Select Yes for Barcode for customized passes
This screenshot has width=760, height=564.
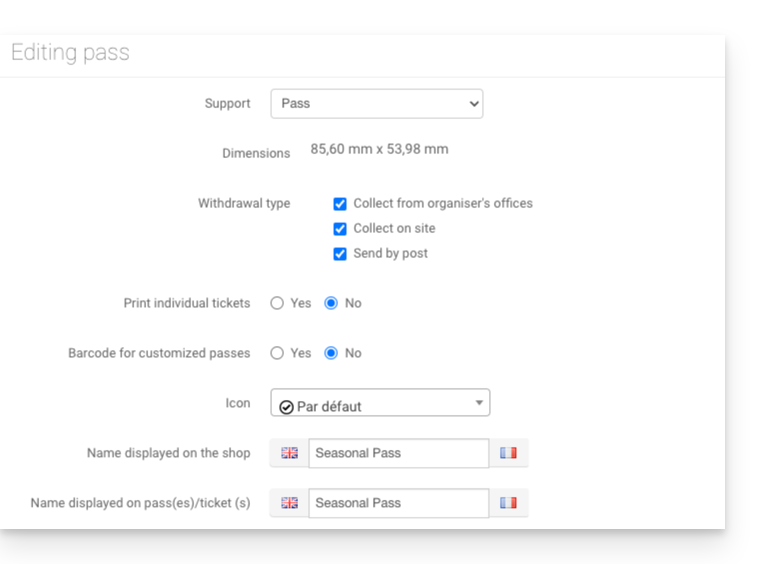click(277, 353)
